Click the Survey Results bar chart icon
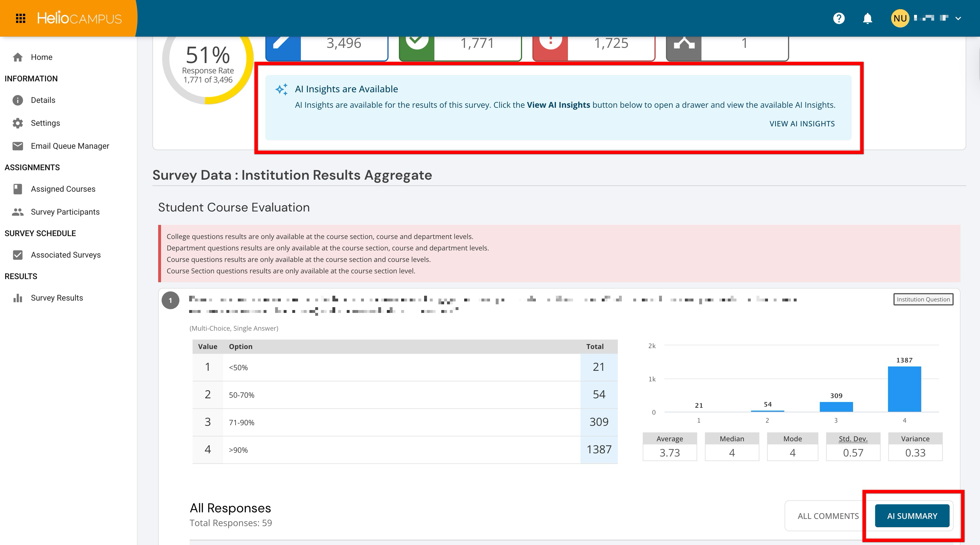 17,298
